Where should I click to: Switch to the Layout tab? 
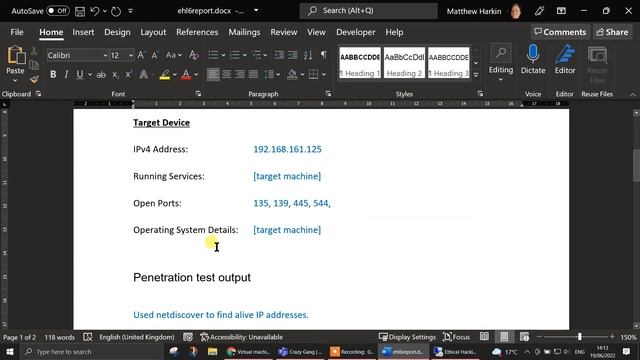pos(153,32)
